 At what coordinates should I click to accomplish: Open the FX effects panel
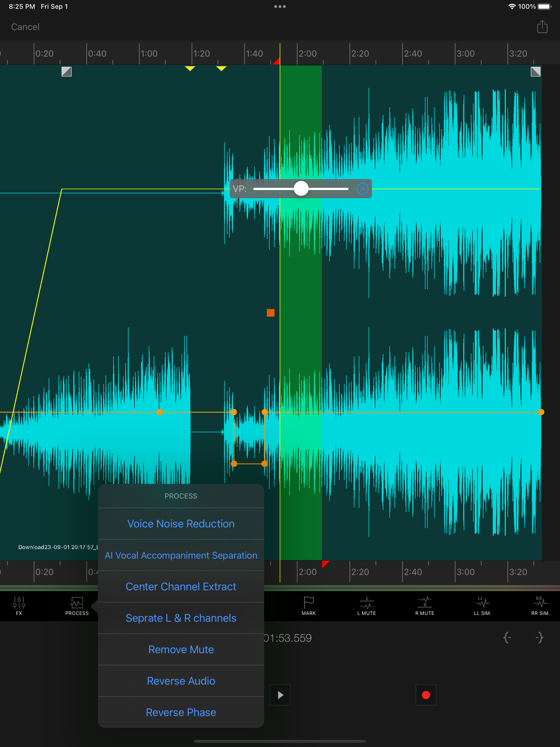19,606
